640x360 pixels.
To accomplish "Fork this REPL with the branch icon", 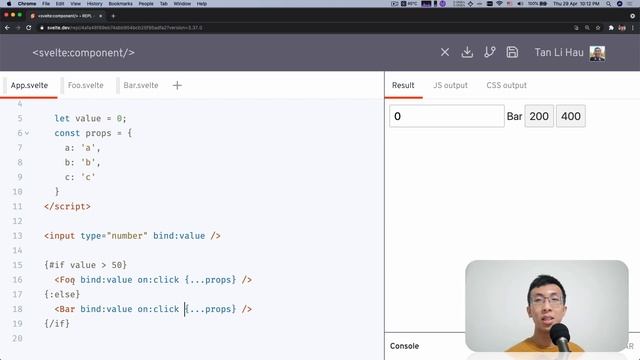I will (490, 52).
